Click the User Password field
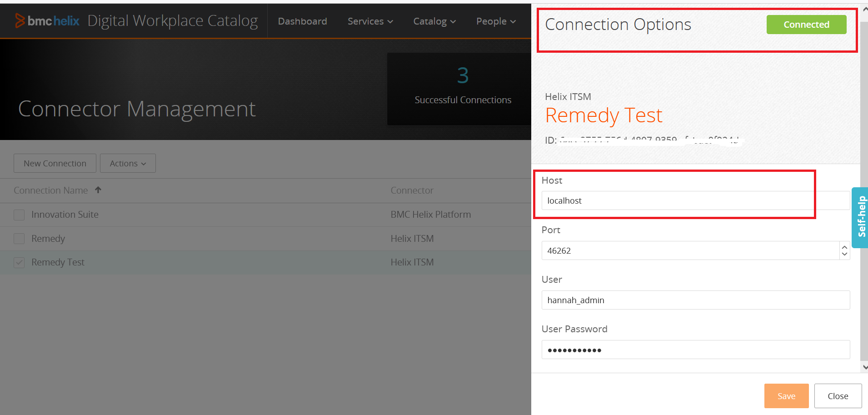This screenshot has width=868, height=415. [x=695, y=350]
